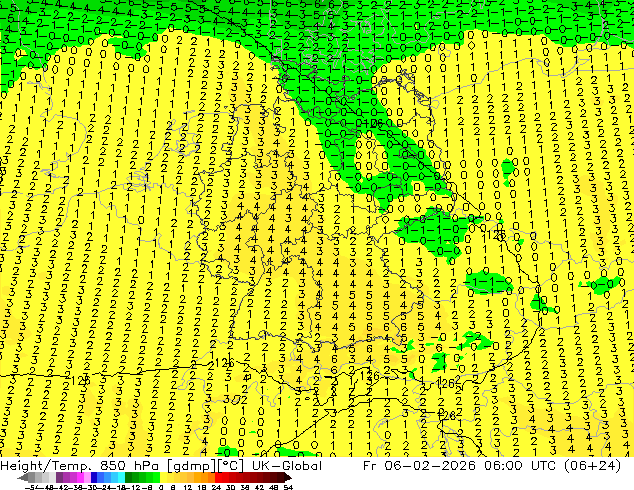634x490 pixels.
Task: Click the (06+24) forecast offset text
Action: coord(592,466)
